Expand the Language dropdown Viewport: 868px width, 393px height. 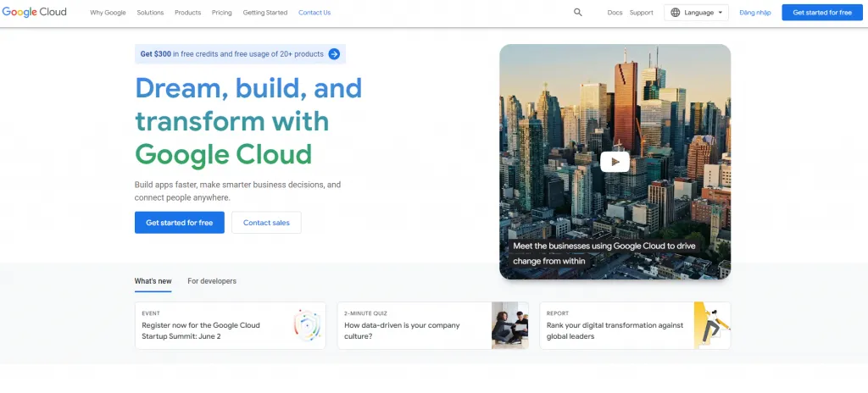697,13
